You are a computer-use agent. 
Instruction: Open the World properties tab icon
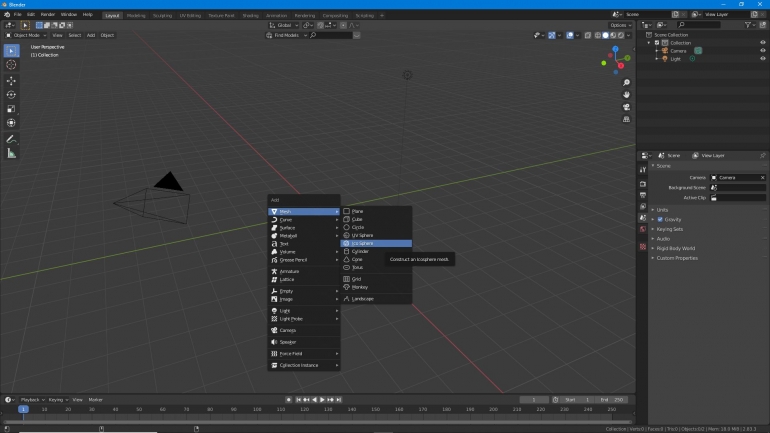coord(643,229)
